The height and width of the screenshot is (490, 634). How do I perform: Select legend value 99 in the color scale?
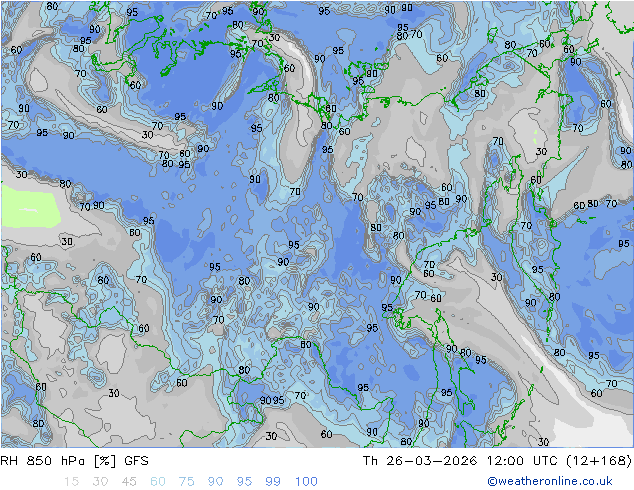(x=273, y=481)
